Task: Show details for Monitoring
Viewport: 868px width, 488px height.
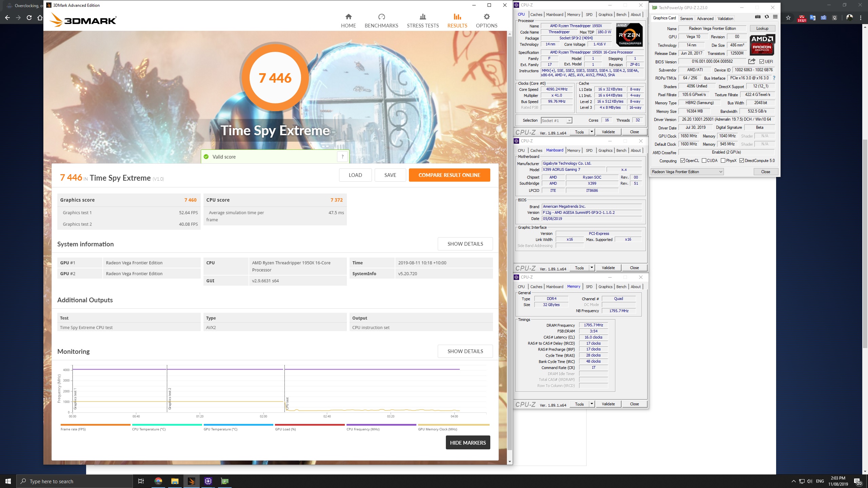Action: coord(465,351)
